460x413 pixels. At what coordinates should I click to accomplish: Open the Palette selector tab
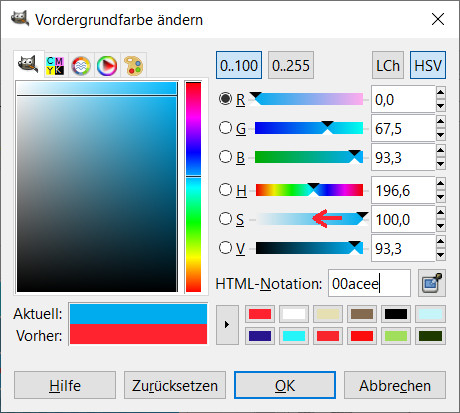coord(133,66)
